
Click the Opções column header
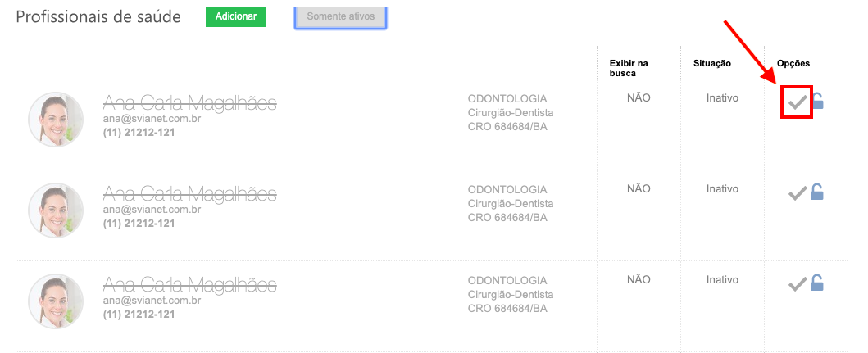click(793, 63)
